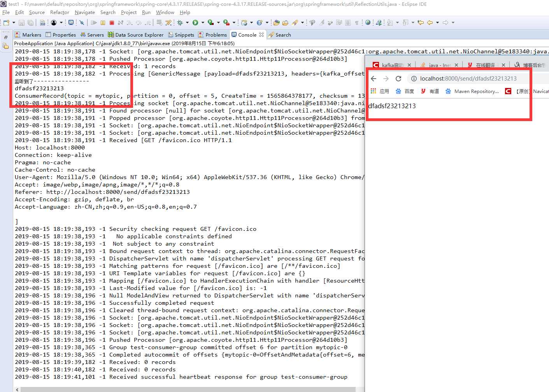Expand the Run dropdown arrow
The height and width of the screenshot is (392, 549).
click(x=203, y=23)
